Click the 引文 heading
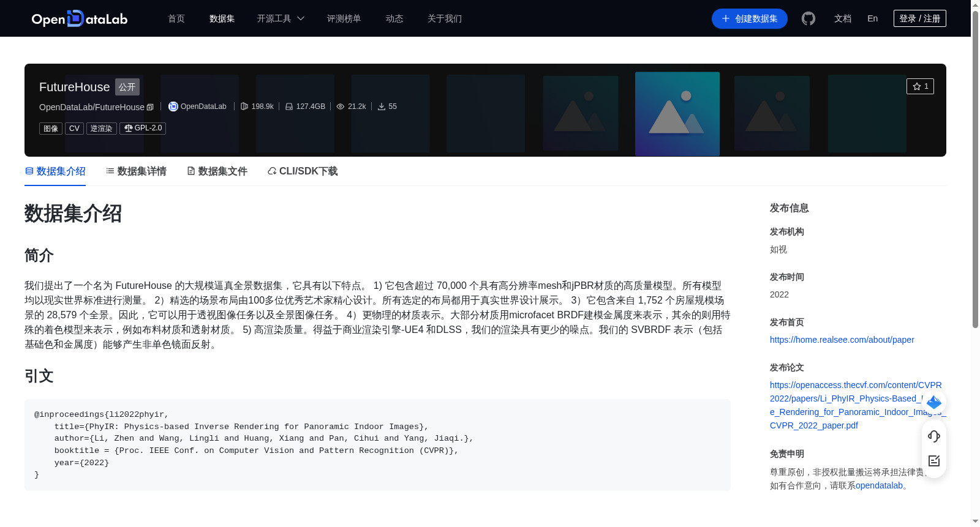Viewport: 980px width, 527px height. tap(39, 376)
